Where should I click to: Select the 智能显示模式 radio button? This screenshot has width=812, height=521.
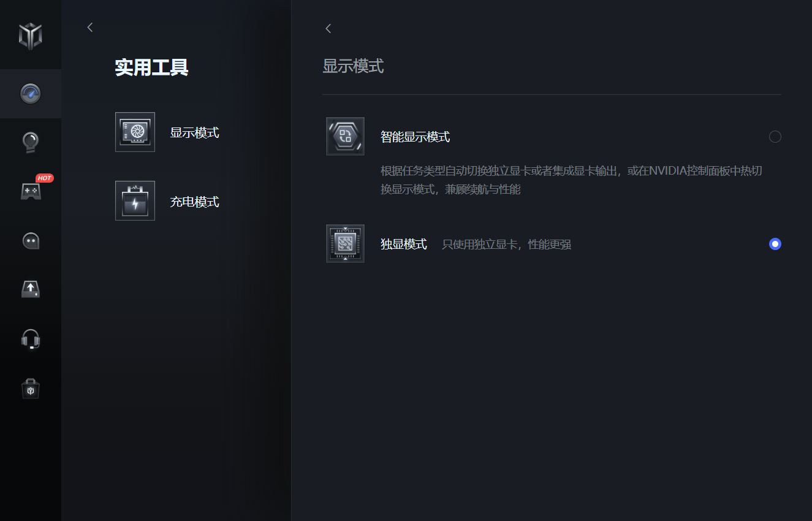point(775,137)
